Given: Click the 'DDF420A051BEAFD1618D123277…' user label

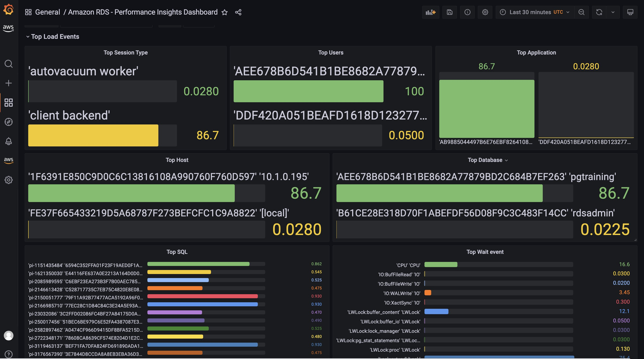Looking at the screenshot, I should (330, 115).
